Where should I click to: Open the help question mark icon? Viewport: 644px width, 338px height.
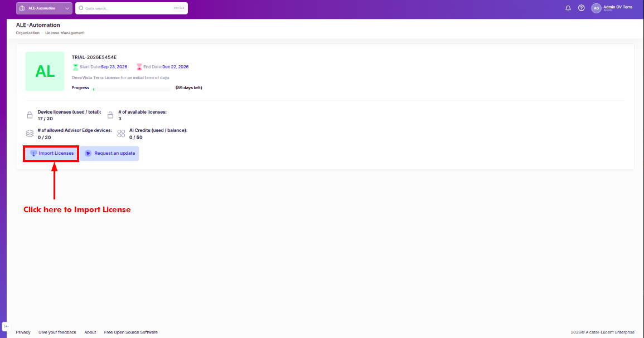pos(581,8)
